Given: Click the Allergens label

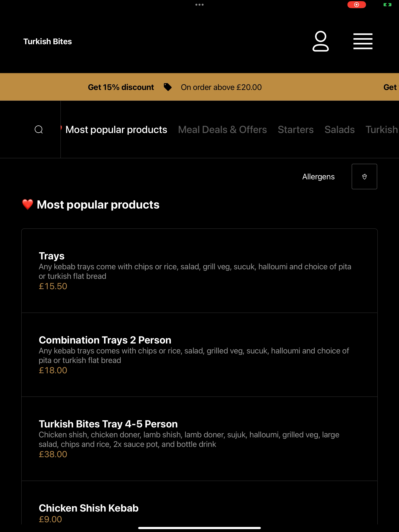Looking at the screenshot, I should tap(318, 177).
